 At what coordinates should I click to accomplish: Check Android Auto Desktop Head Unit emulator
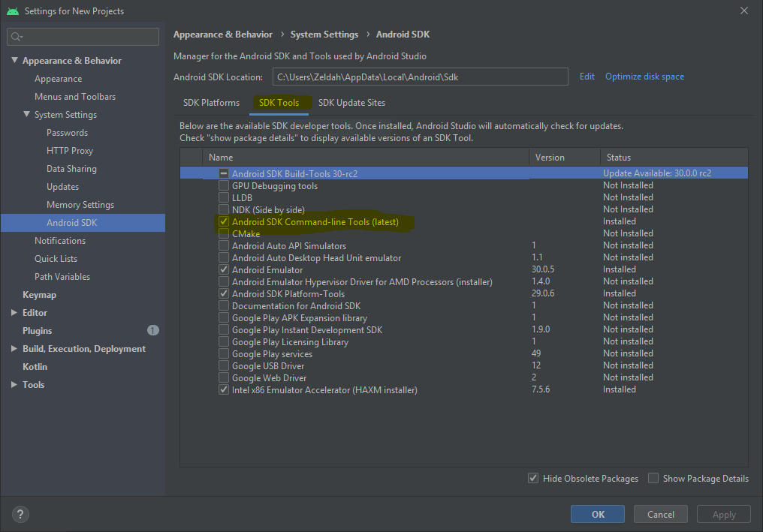pos(223,257)
